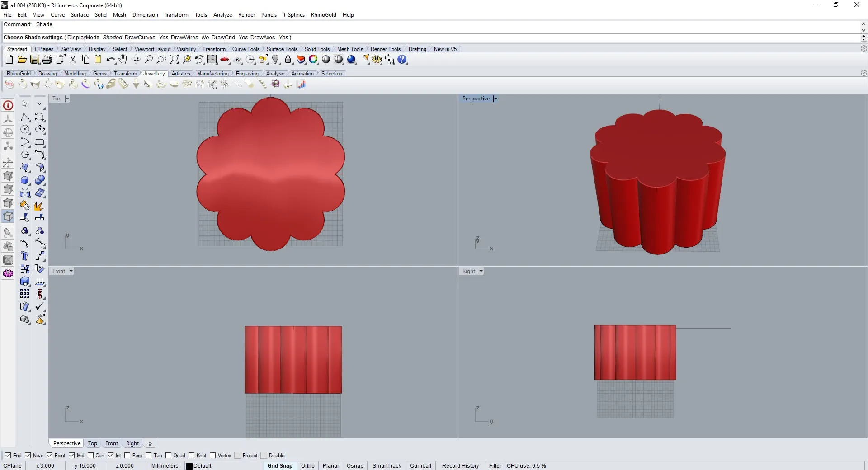The width and height of the screenshot is (868, 470).
Task: Open the CPlane coordinate selector
Action: pyautogui.click(x=13, y=466)
